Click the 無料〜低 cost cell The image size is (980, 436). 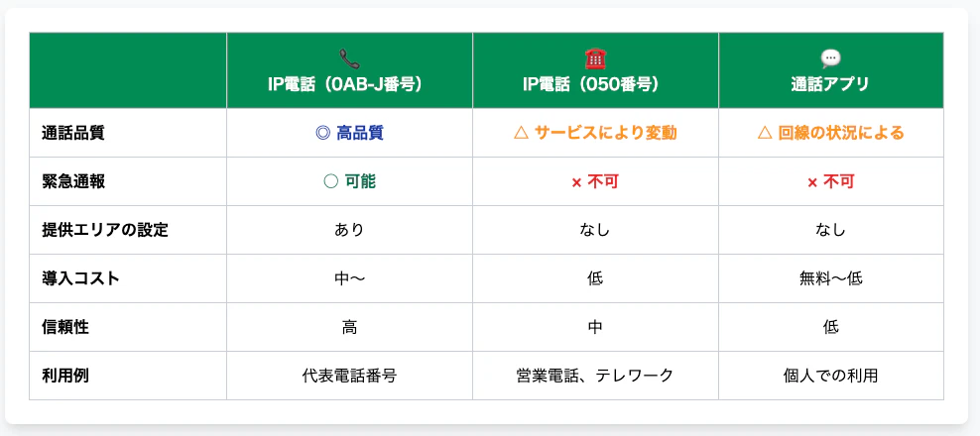[x=831, y=278]
